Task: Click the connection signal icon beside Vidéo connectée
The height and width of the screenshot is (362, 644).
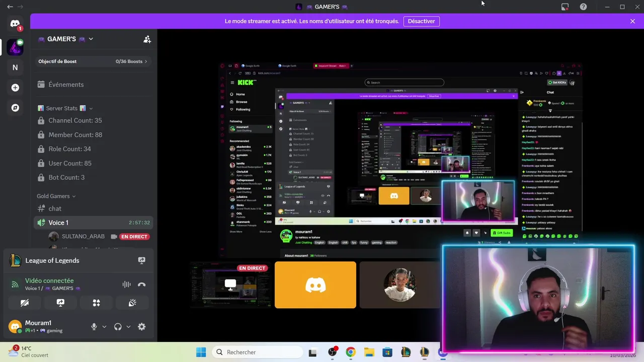Action: (x=15, y=285)
